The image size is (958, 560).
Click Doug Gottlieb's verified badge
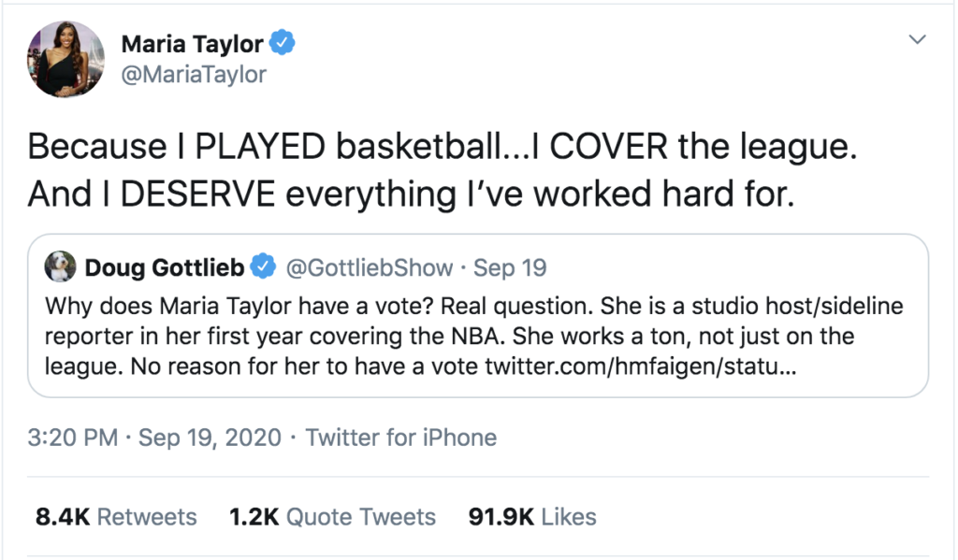(264, 268)
